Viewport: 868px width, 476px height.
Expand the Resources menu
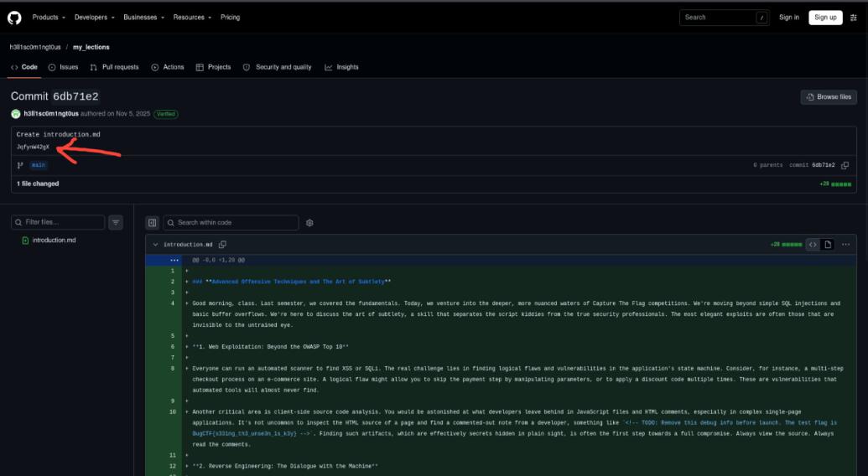[192, 17]
